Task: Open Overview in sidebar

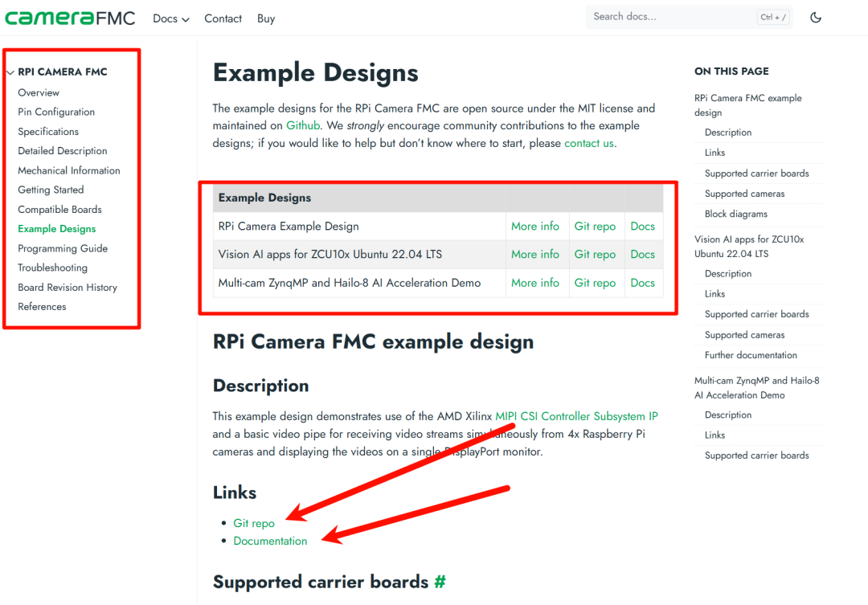Action: click(x=39, y=92)
